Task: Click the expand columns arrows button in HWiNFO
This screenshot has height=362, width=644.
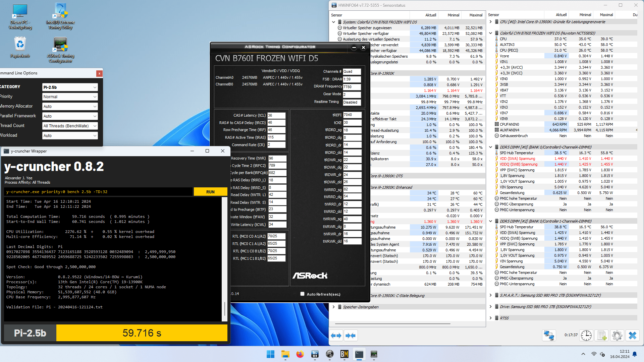Action: click(x=336, y=336)
